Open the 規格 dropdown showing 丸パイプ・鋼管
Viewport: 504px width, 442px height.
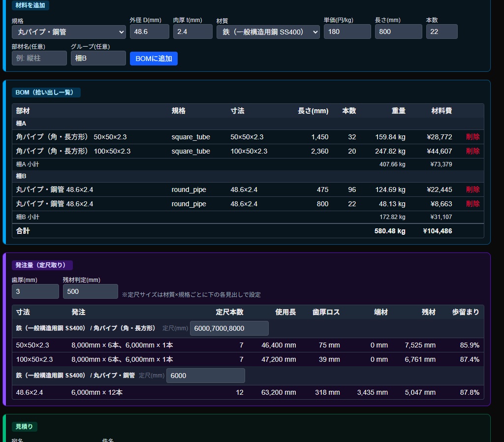click(68, 32)
